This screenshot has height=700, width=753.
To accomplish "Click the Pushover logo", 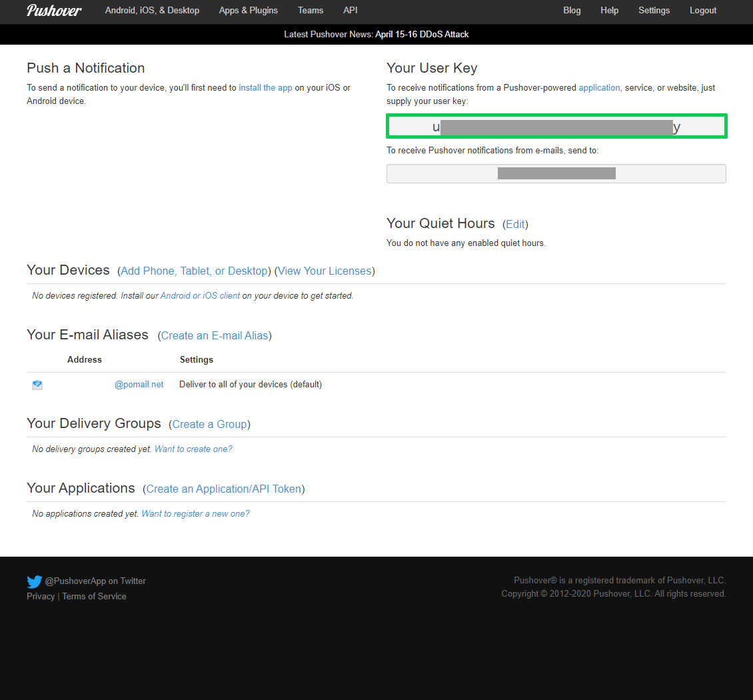I will 54,11.
